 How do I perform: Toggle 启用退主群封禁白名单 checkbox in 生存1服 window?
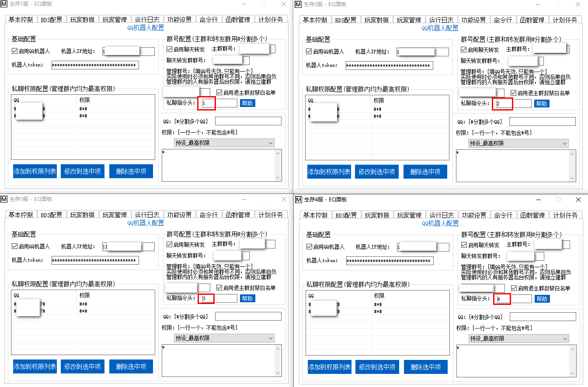tap(219, 93)
